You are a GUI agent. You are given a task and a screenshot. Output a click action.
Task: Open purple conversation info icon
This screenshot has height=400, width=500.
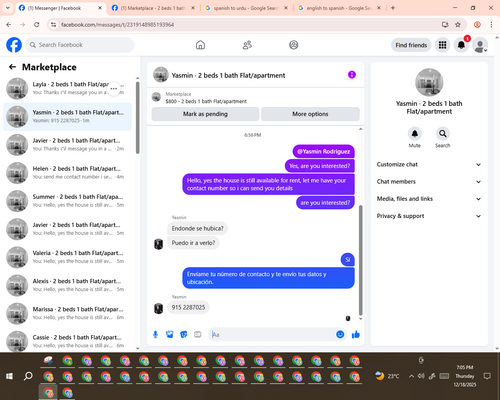352,75
